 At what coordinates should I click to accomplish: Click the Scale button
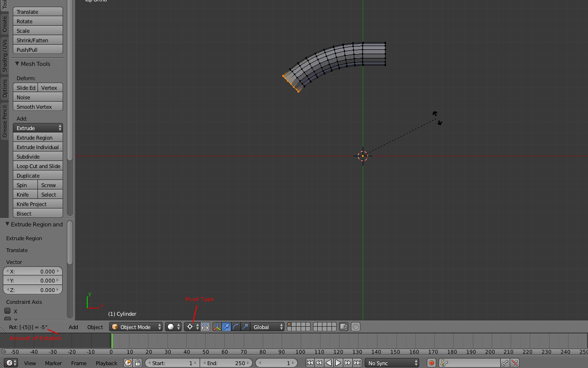coord(38,30)
